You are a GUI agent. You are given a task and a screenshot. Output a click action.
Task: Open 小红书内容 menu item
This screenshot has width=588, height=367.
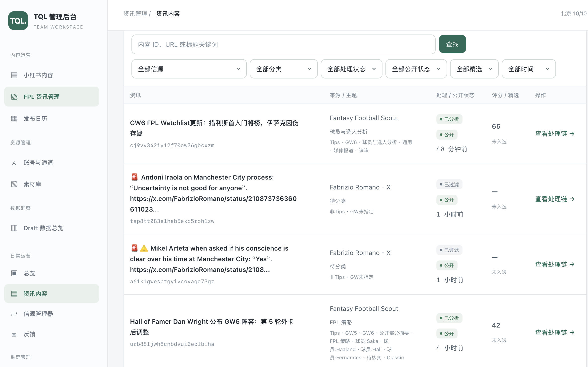[x=52, y=75]
